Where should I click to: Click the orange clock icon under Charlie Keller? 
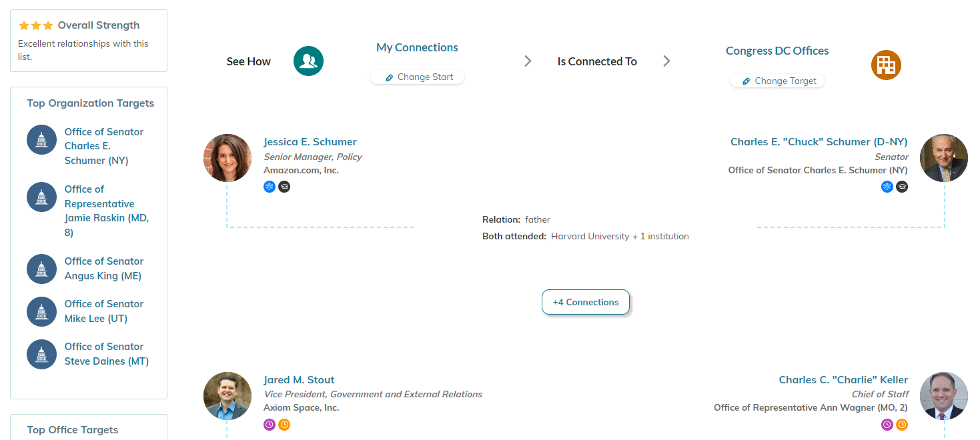tap(902, 424)
